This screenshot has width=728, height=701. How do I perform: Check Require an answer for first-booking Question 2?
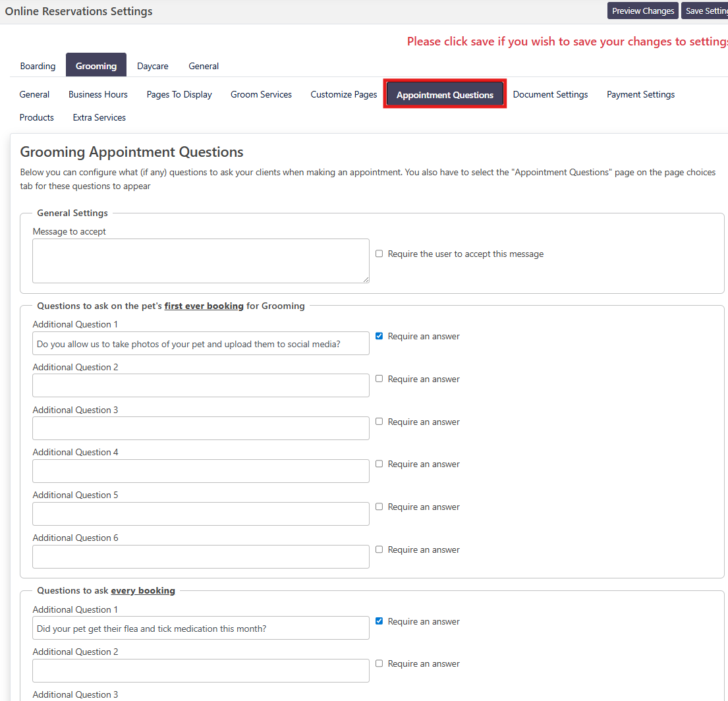pos(379,379)
